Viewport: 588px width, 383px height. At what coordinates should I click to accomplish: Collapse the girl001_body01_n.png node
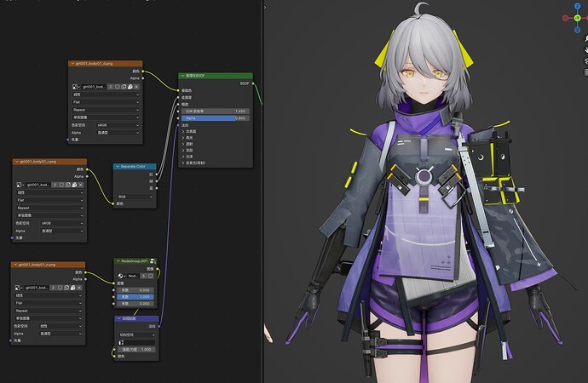(15, 265)
